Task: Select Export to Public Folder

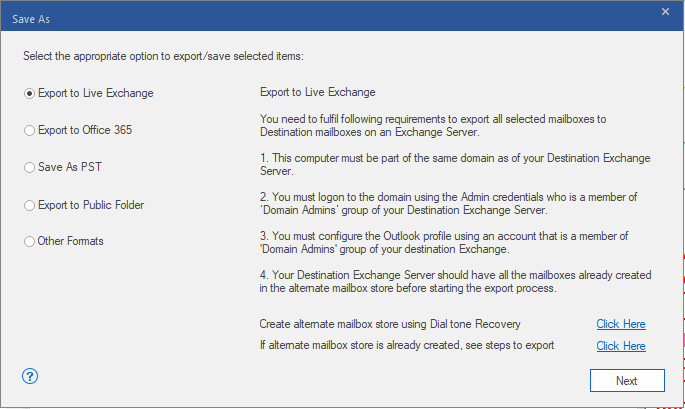Action: click(30, 205)
